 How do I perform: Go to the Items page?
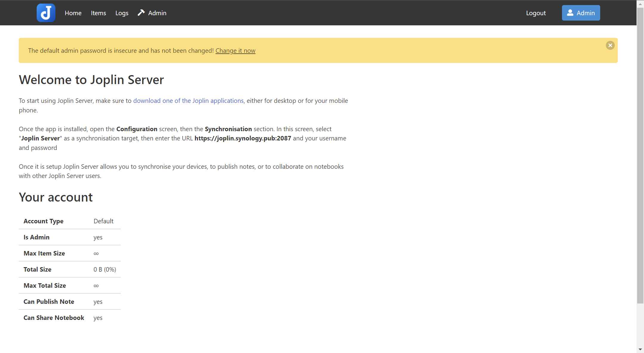coord(98,13)
